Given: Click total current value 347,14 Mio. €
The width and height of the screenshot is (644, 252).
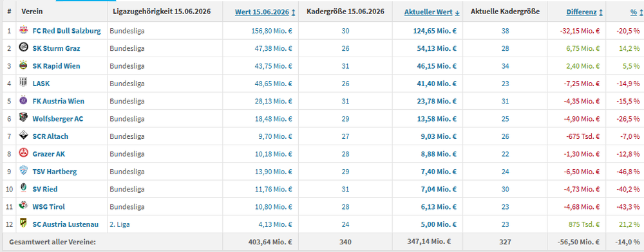Looking at the screenshot, I should pos(428,241).
